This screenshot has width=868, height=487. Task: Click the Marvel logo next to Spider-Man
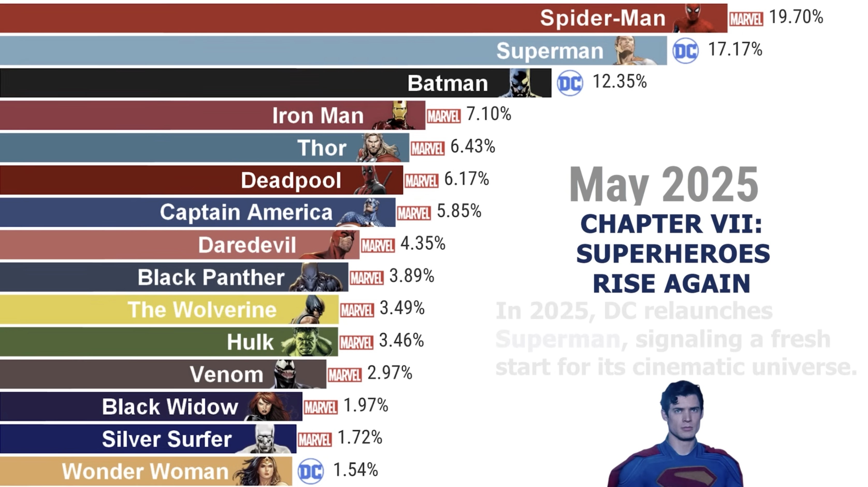(746, 19)
